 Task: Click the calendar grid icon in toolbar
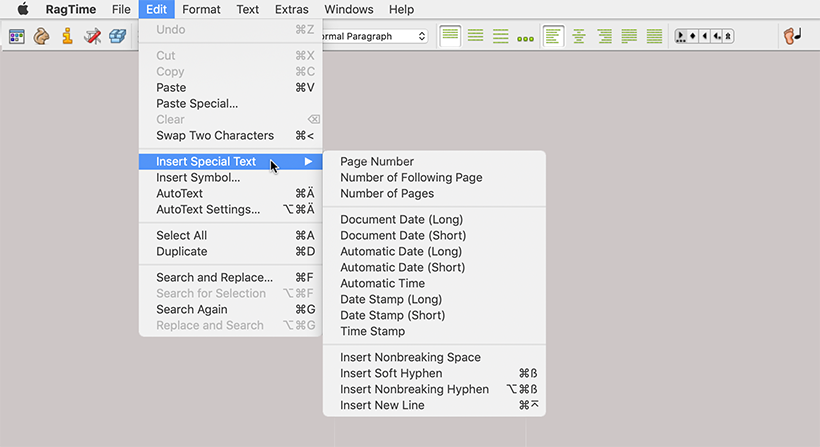coord(17,36)
